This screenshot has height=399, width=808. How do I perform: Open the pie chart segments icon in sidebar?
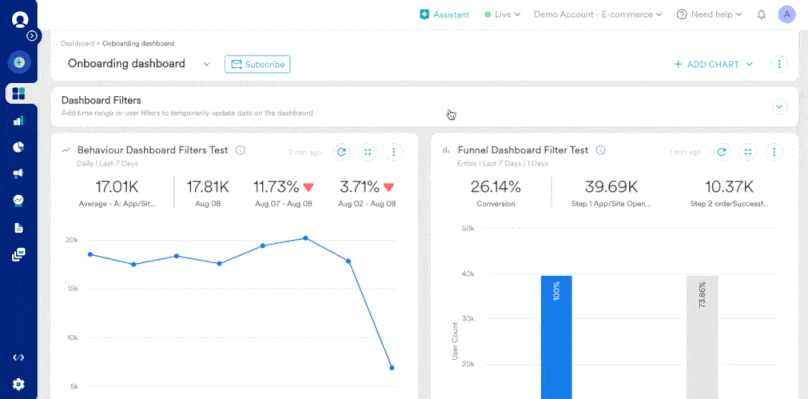[x=19, y=147]
